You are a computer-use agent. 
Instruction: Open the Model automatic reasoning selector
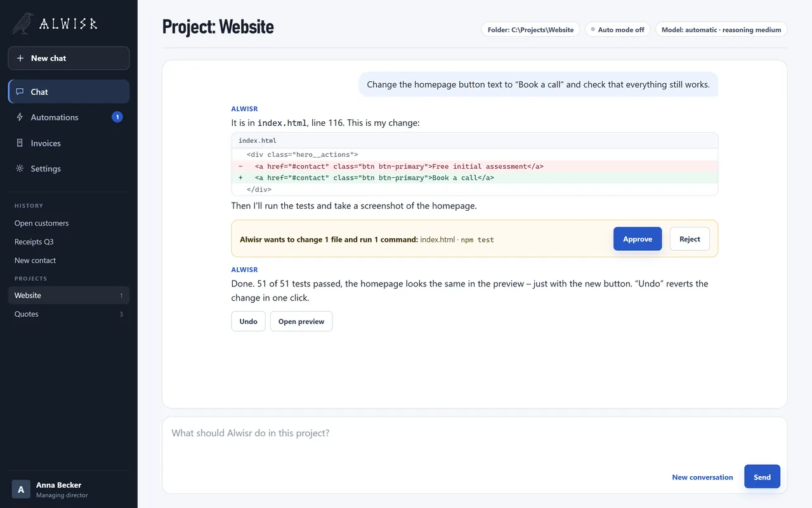pos(721,30)
